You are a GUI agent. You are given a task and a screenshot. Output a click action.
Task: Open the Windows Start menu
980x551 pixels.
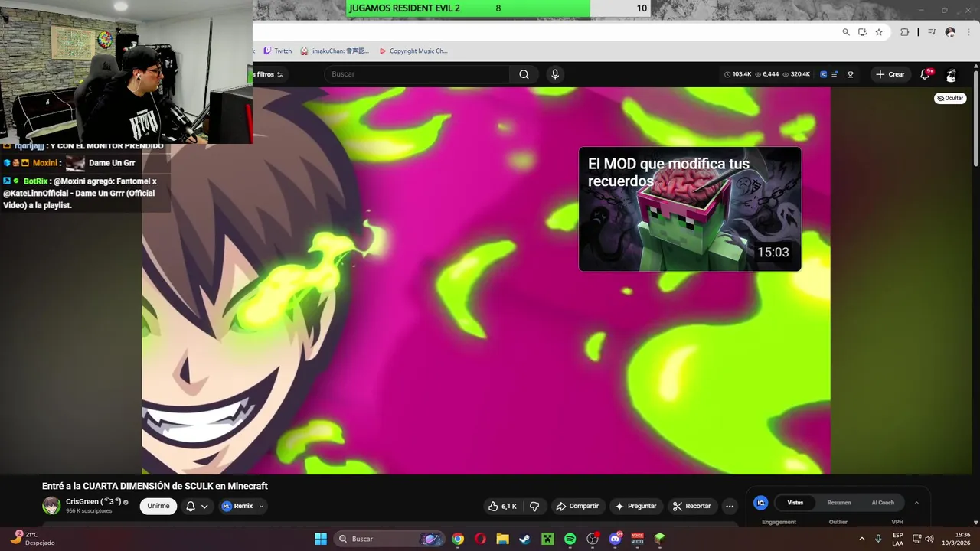pos(321,539)
